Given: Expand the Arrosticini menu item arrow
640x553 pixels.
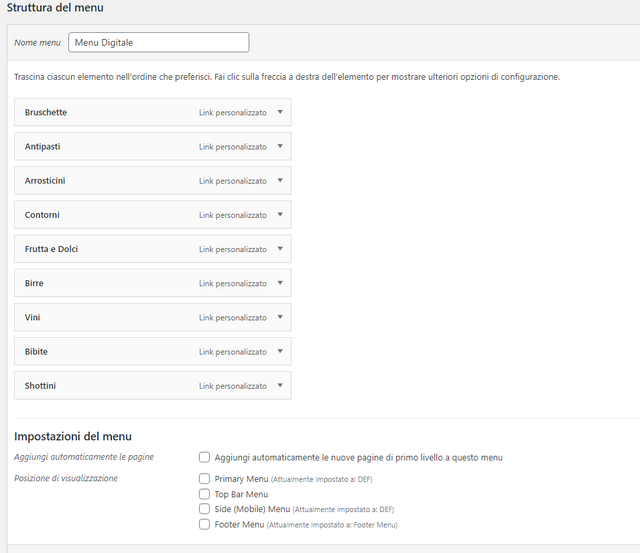Looking at the screenshot, I should [280, 181].
